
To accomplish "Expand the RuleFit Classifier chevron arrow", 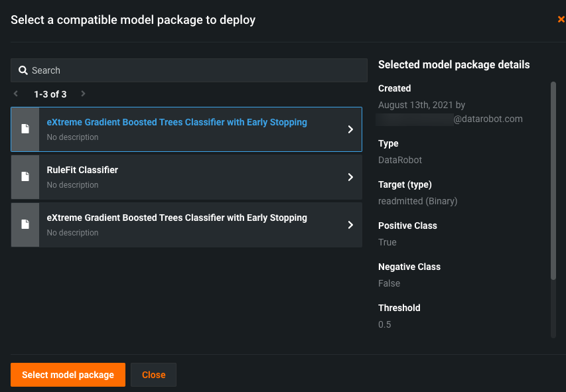I will click(350, 177).
